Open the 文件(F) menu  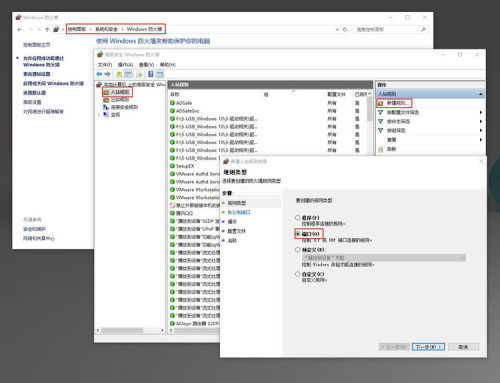pyautogui.click(x=105, y=64)
